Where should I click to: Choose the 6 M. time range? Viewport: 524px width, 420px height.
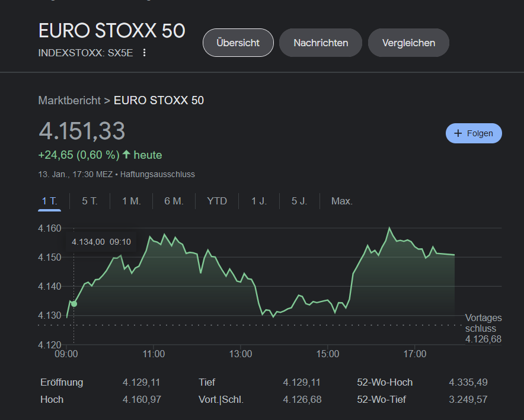[174, 201]
